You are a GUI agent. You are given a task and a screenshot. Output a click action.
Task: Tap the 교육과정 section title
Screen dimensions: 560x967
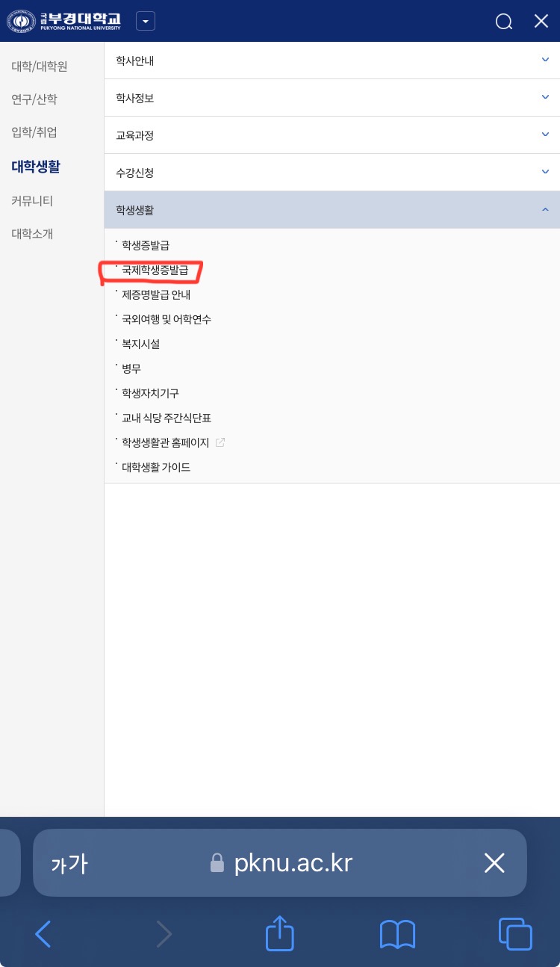coord(135,135)
